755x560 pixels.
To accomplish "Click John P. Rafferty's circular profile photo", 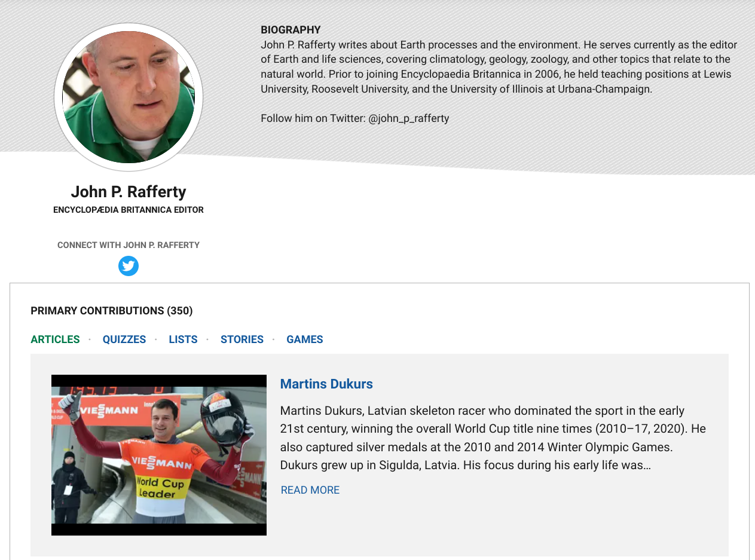I will point(129,97).
